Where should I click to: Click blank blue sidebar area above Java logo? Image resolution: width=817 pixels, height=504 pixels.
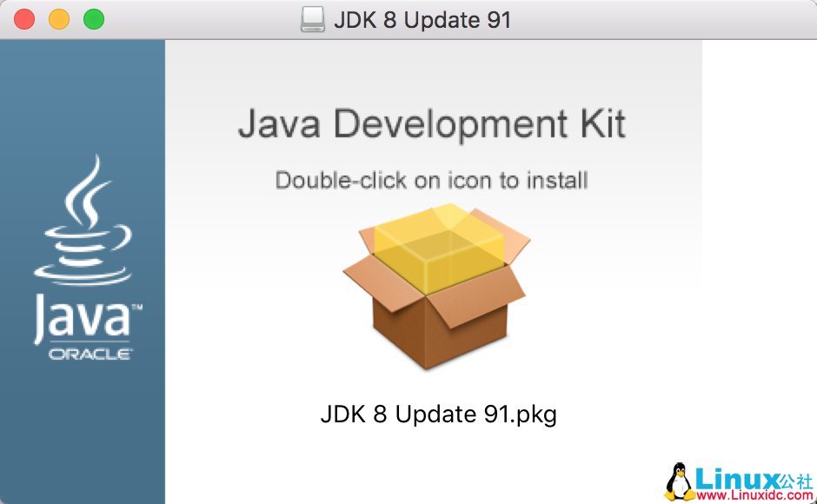point(83,94)
